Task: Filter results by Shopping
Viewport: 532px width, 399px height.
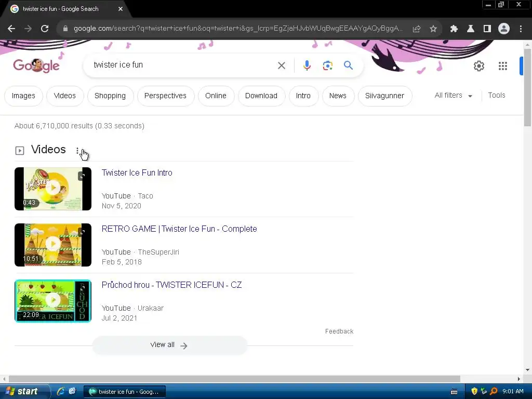Action: click(110, 96)
